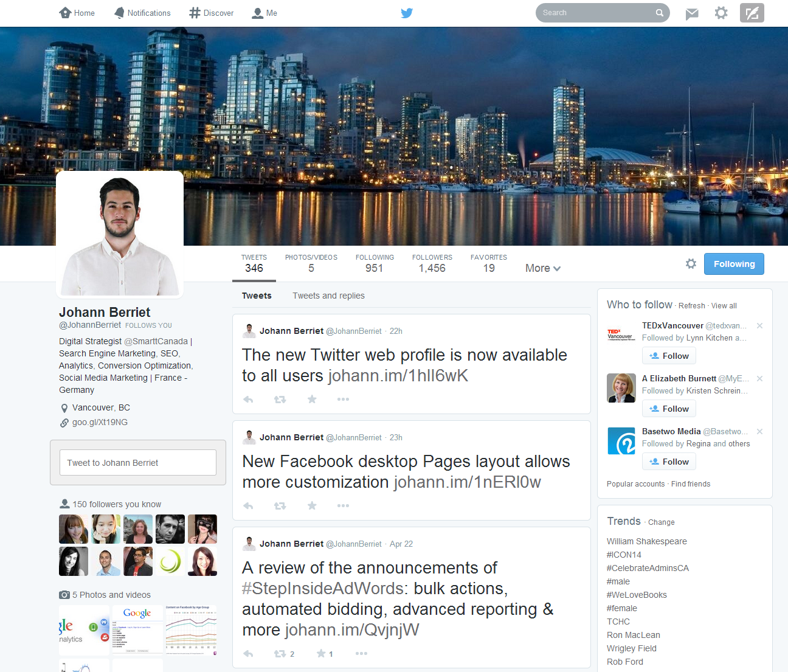Retweet the Facebook desktop Pages layout tweet
The height and width of the screenshot is (672, 788).
[280, 506]
